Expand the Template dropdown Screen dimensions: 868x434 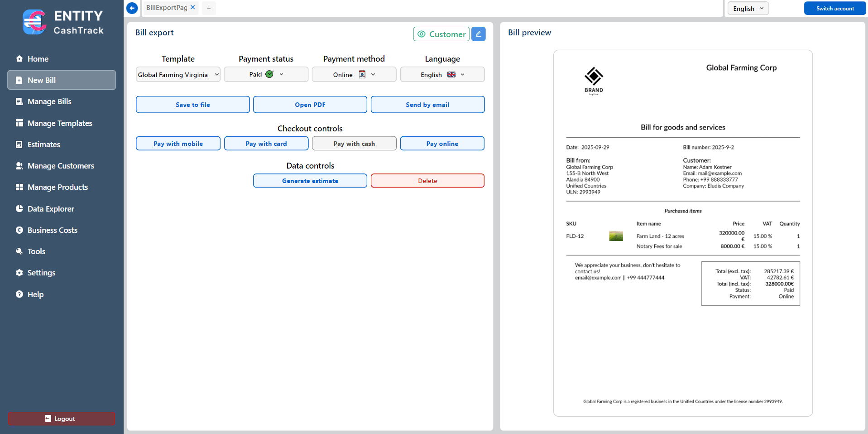tap(178, 75)
